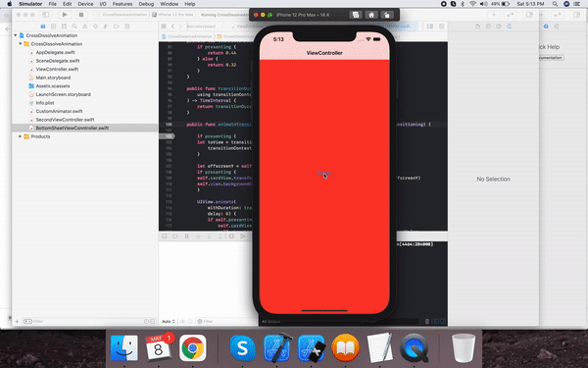Click the pause execution button in debug bar
The width and height of the screenshot is (588, 368).
click(186, 237)
